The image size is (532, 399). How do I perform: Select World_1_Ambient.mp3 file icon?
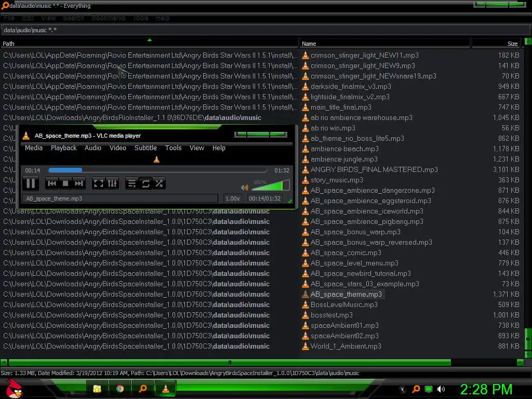point(305,346)
